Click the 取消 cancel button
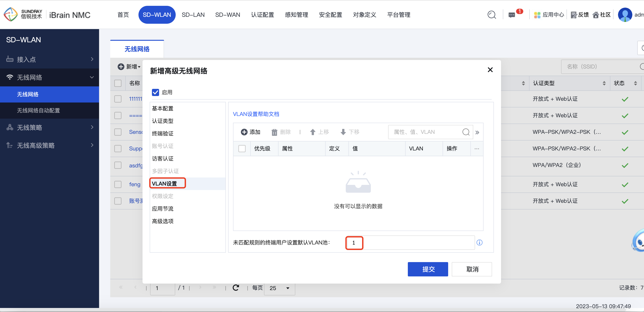The image size is (644, 312). click(x=472, y=269)
